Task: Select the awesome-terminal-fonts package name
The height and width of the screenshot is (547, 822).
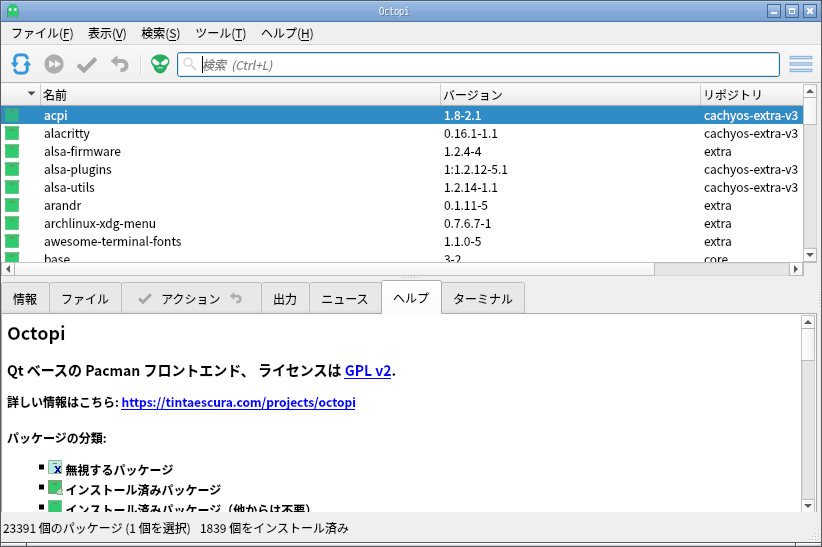Action: 113,241
